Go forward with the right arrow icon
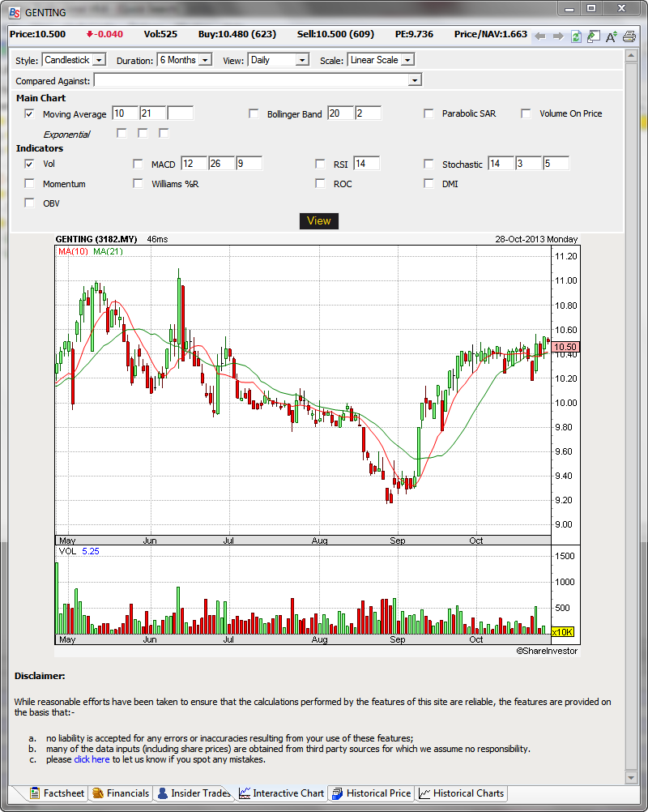The width and height of the screenshot is (648, 812). 558,36
